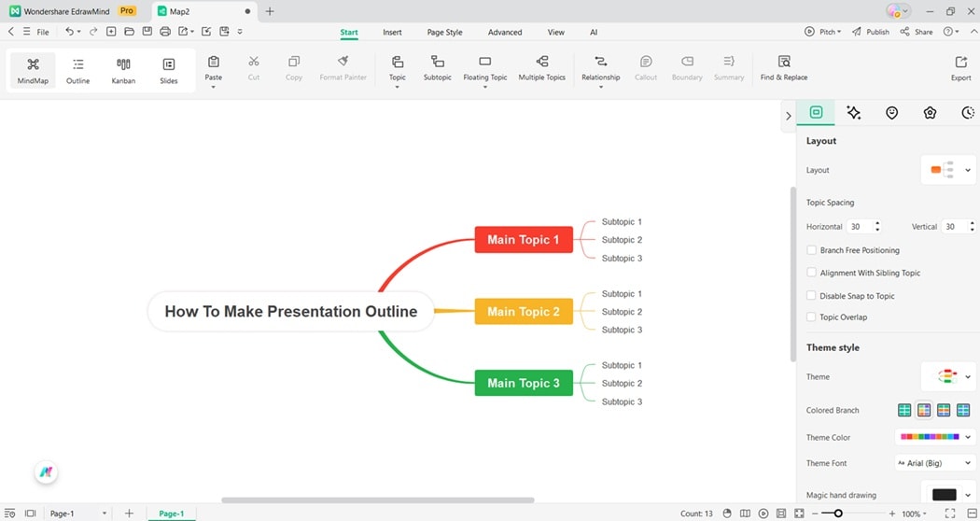Click the Print icon in quick toolbar

pos(165,31)
